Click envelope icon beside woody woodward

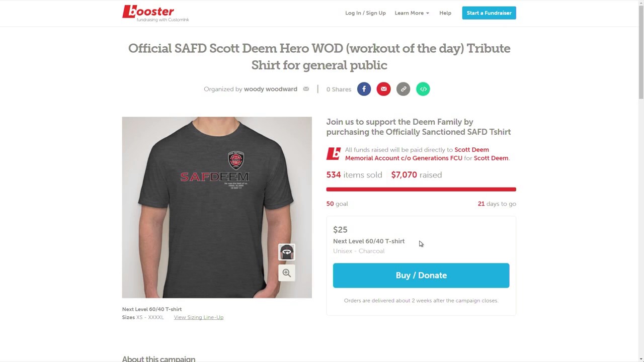(x=306, y=89)
